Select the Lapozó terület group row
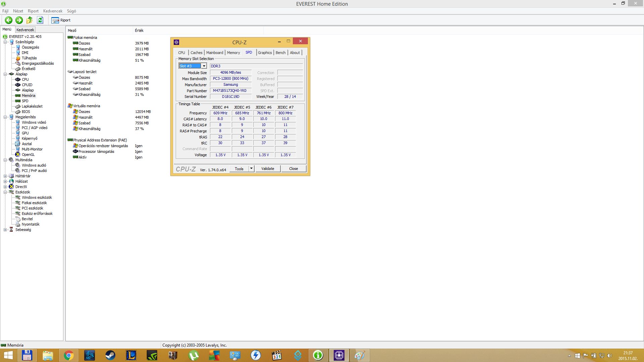Viewport: 644px width, 362px height. coord(82,72)
